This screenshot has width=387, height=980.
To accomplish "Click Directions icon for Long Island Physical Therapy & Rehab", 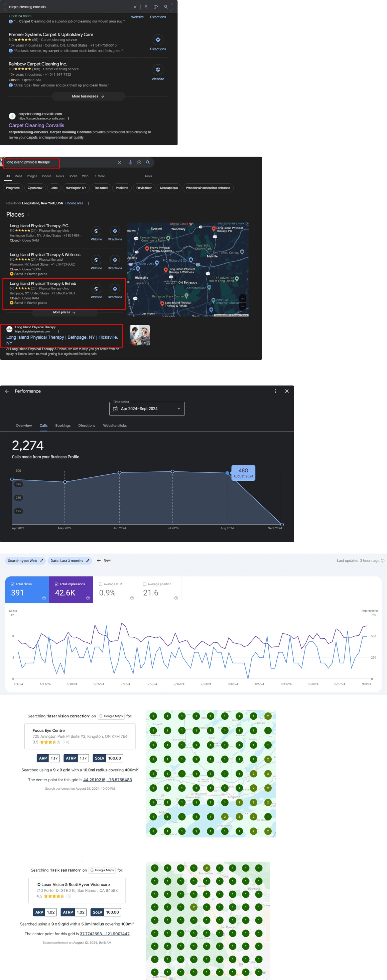I will 115,289.
